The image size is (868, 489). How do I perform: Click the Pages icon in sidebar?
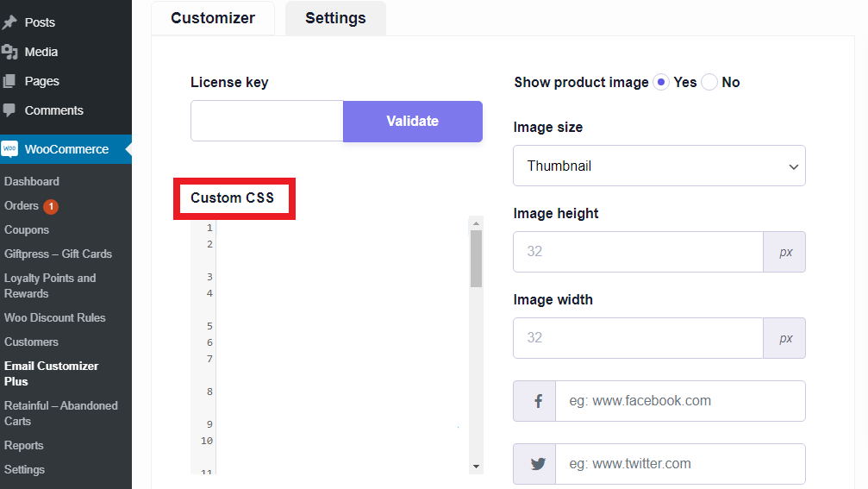[9, 81]
